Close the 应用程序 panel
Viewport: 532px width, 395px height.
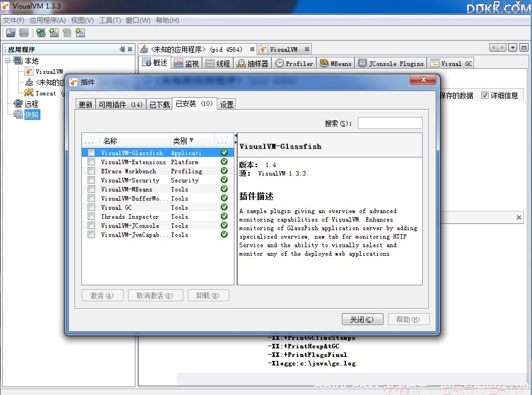click(130, 49)
